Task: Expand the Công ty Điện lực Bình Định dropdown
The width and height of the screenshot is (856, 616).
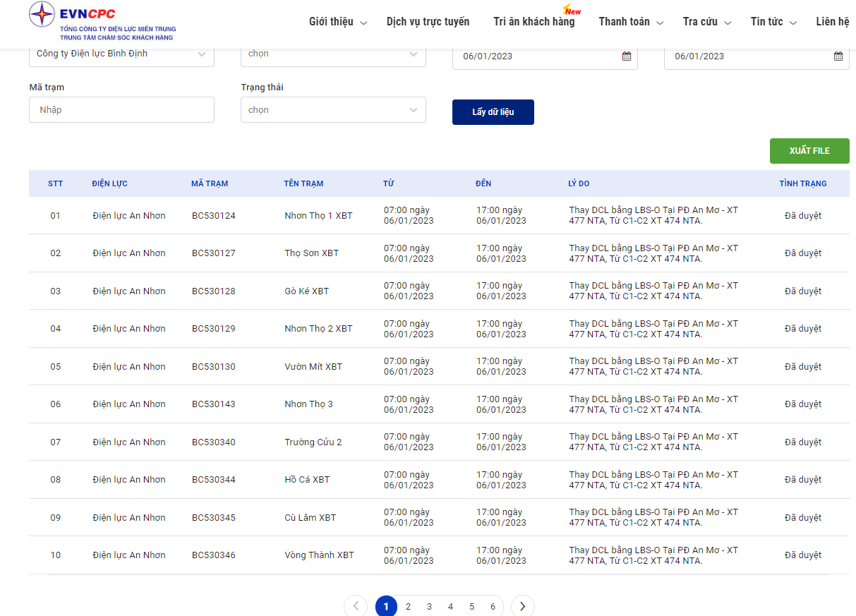Action: point(121,54)
